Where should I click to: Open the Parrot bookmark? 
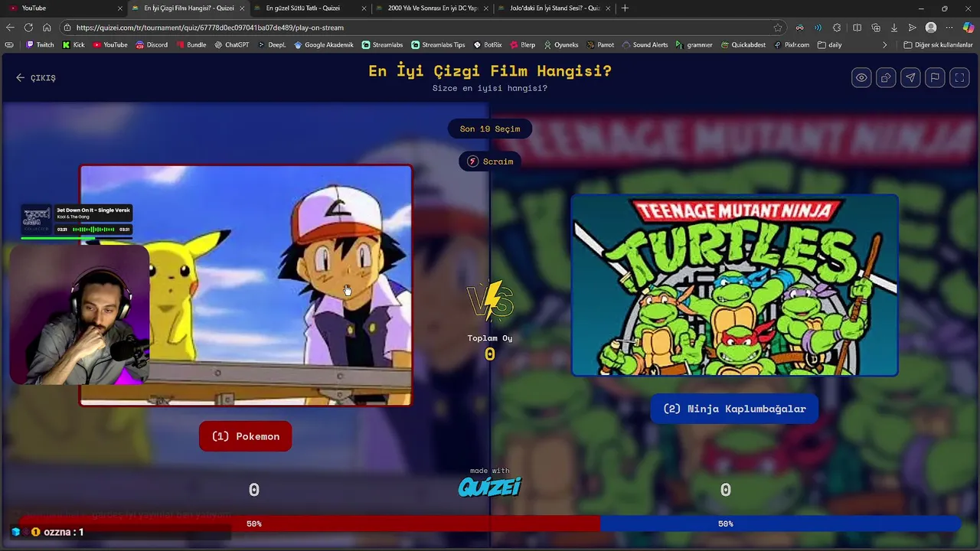click(x=600, y=44)
